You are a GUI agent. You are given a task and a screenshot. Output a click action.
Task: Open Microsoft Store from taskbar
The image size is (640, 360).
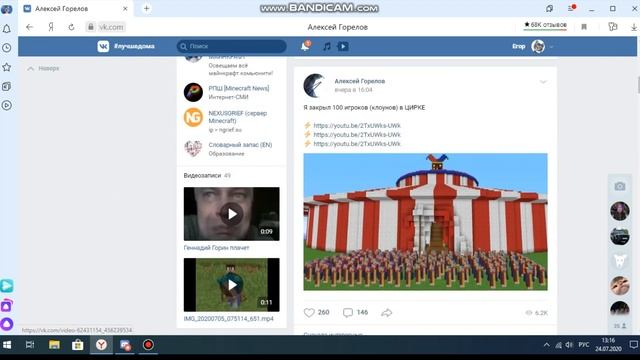coord(78,345)
